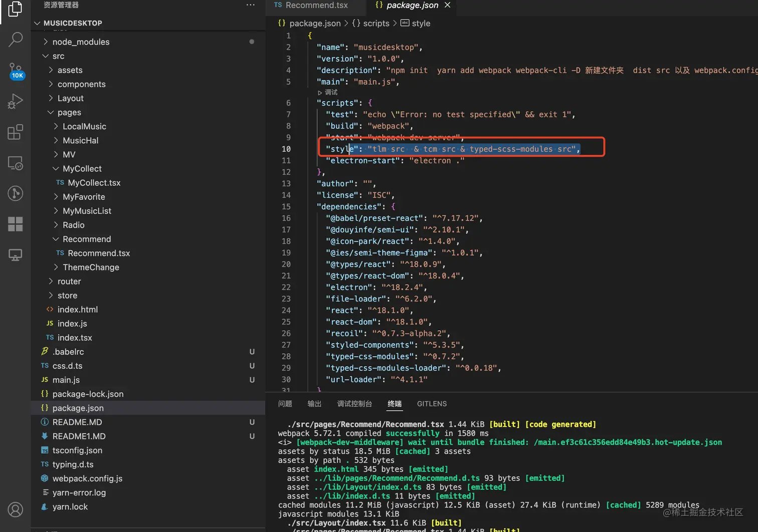Open README.MD file
Viewport: 758px width, 532px height.
[148, 422]
